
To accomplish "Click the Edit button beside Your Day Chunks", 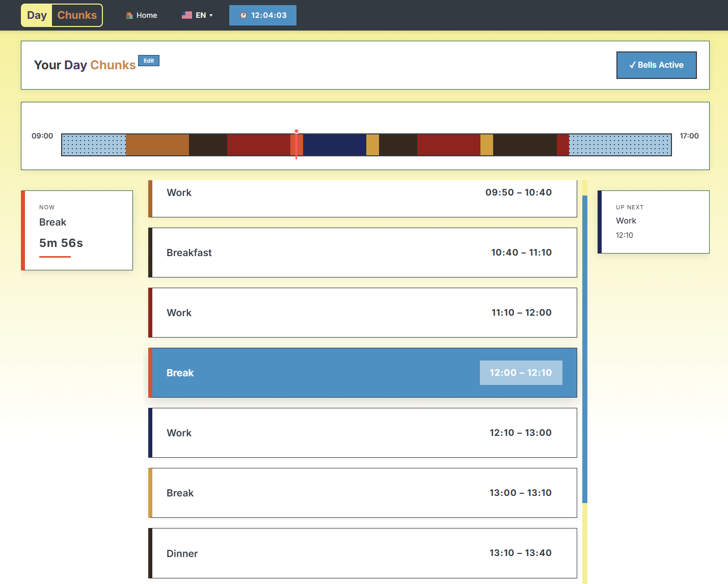I will point(149,61).
